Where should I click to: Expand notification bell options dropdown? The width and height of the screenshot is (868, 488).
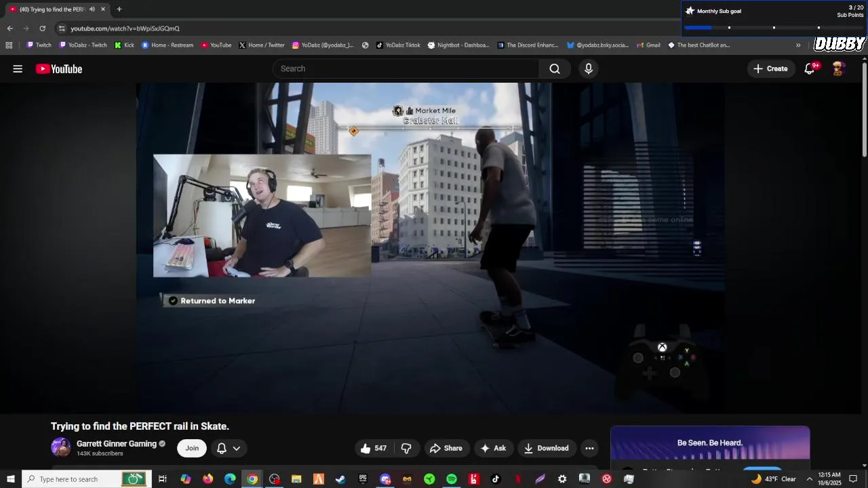(237, 448)
